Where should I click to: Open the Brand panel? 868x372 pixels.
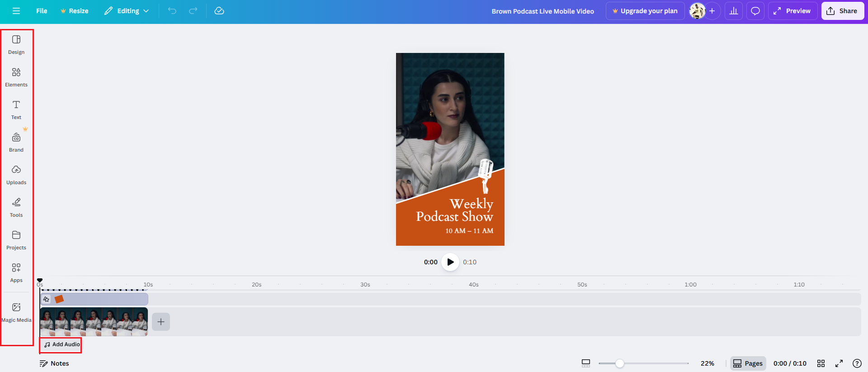(x=16, y=143)
